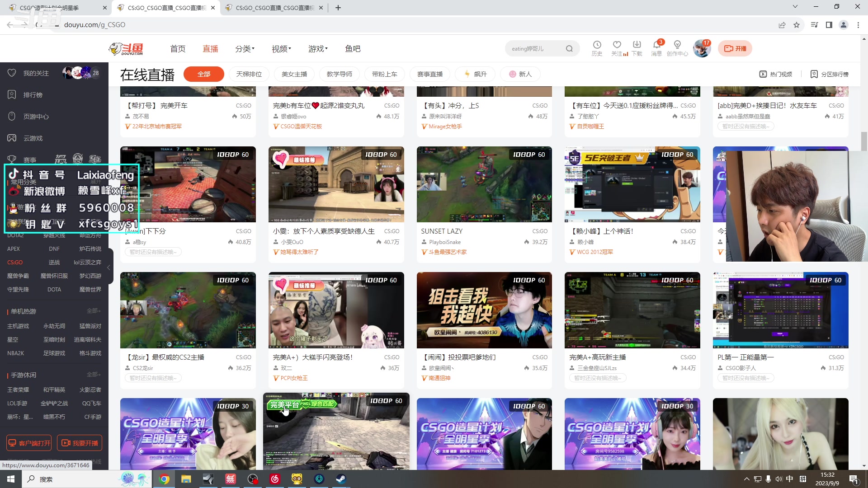Open NetEase Cloud Music taskbar icon

(275, 479)
